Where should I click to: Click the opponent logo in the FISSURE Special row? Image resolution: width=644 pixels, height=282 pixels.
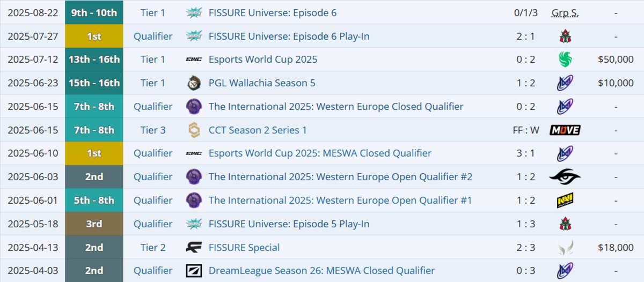[565, 248]
